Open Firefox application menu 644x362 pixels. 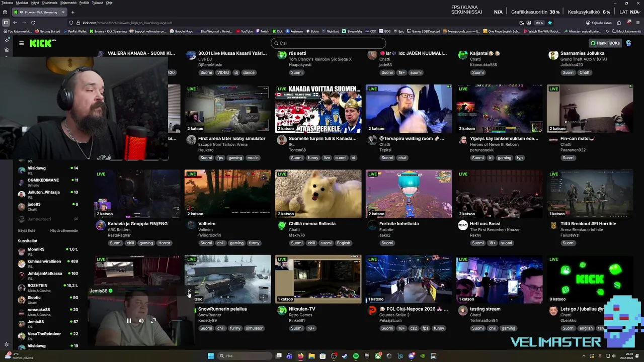click(x=638, y=23)
